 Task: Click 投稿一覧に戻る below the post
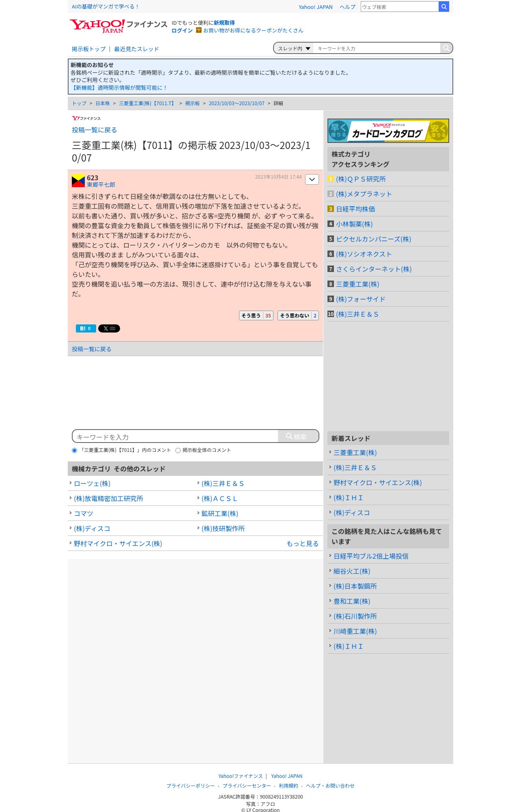pyautogui.click(x=91, y=349)
